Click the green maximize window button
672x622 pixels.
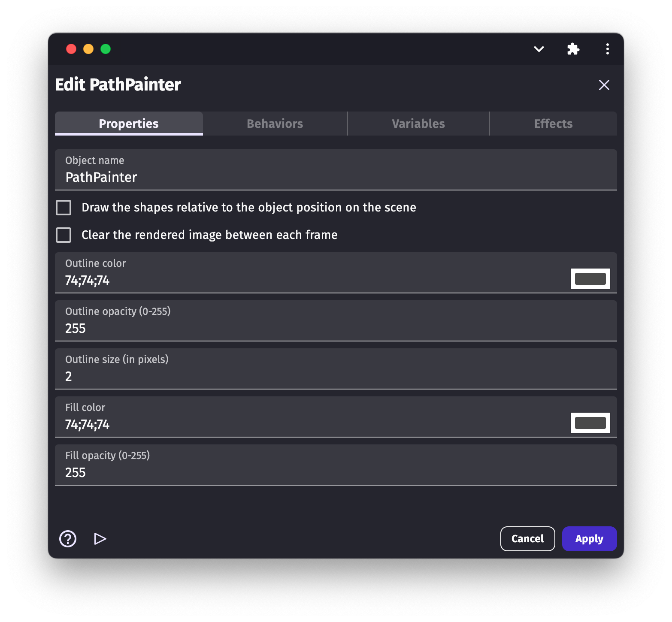(106, 49)
